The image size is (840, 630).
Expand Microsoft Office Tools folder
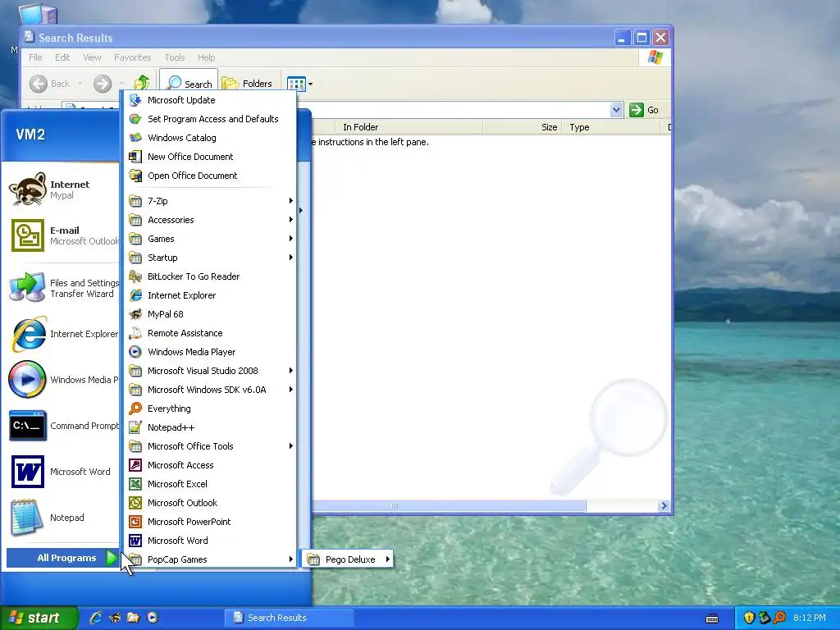(210, 446)
